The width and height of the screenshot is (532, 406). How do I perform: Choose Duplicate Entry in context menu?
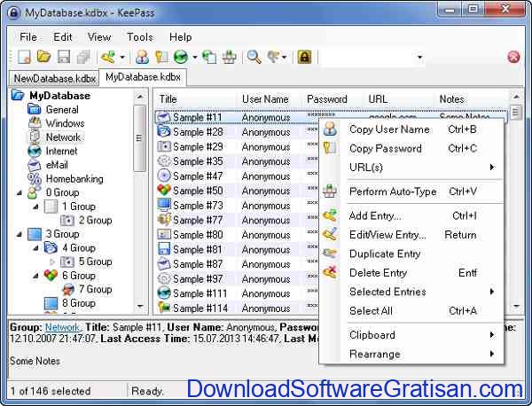click(412, 254)
